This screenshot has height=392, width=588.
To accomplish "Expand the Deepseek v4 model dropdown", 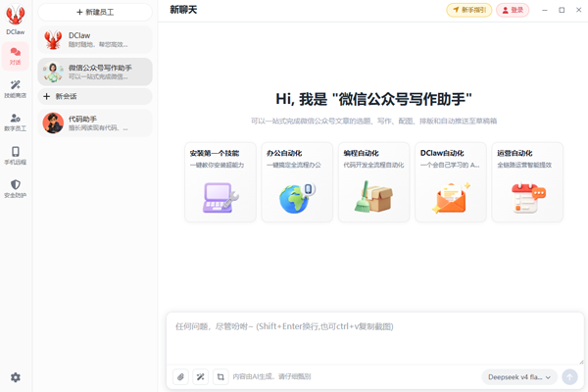I will [519, 377].
